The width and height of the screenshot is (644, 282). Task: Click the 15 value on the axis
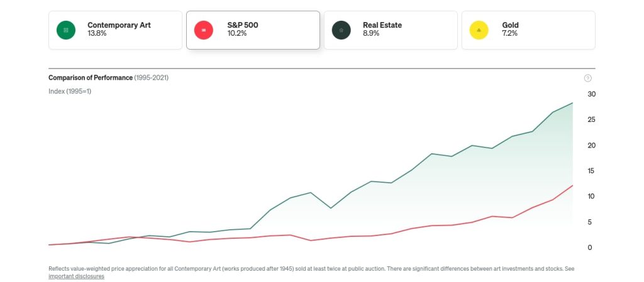[591, 171]
